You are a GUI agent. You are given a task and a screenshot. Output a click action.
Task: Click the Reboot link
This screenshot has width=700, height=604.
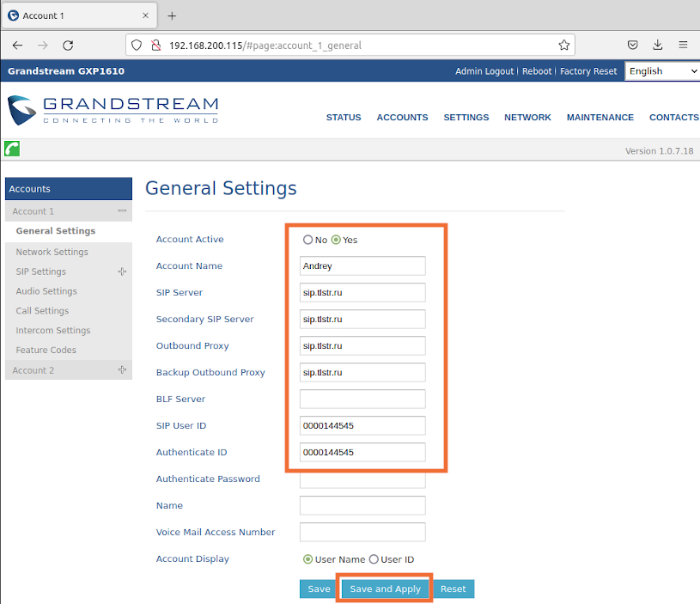tap(537, 71)
